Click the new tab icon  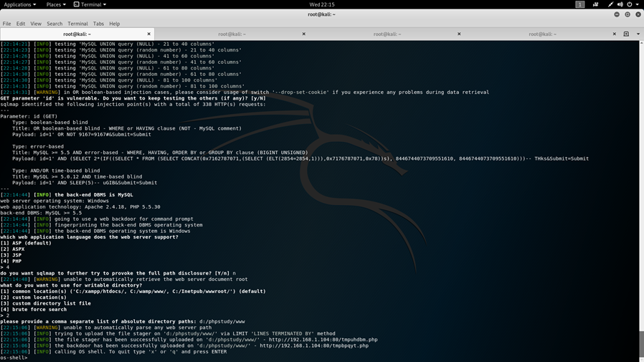point(626,34)
